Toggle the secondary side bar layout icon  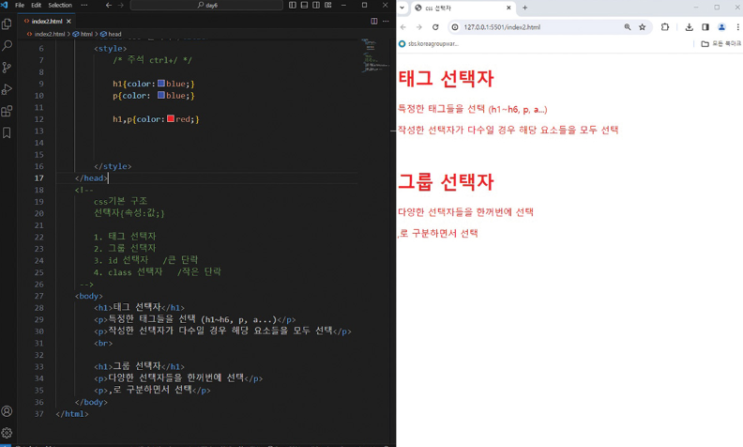coord(316,5)
